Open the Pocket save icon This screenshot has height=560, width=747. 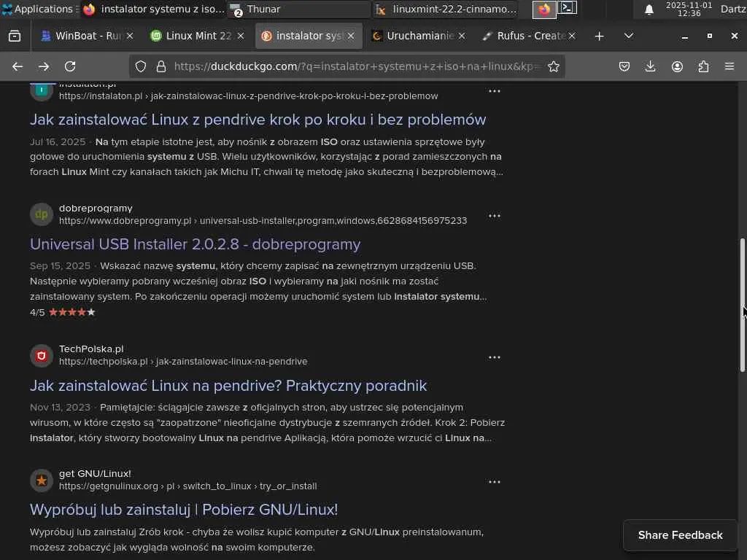(x=624, y=66)
